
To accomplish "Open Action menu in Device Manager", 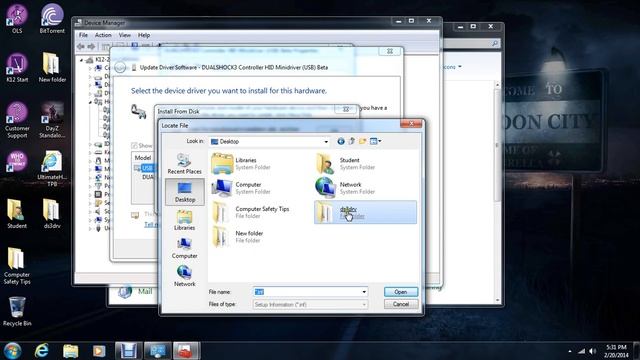I will [103, 35].
